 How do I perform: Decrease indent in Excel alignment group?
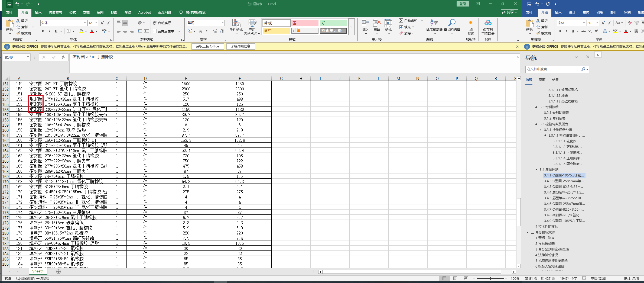140,31
